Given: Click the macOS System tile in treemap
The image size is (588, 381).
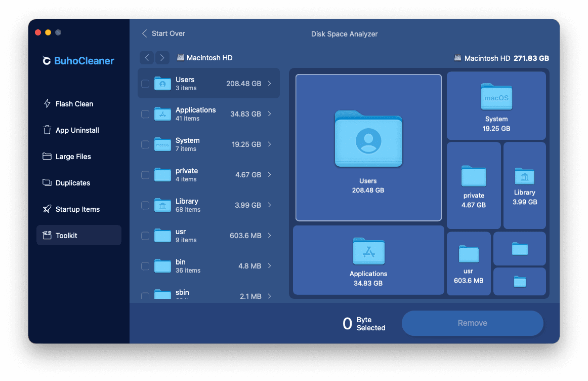Looking at the screenshot, I should 496,105.
